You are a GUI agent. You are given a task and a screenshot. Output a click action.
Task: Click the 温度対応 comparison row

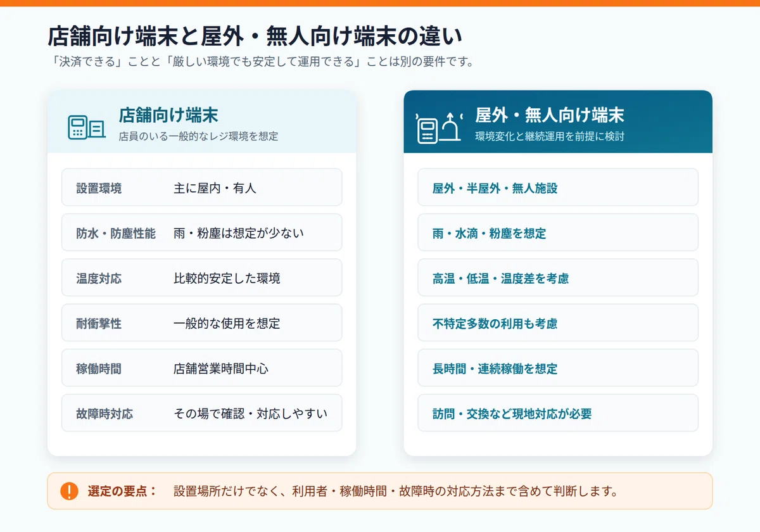201,277
